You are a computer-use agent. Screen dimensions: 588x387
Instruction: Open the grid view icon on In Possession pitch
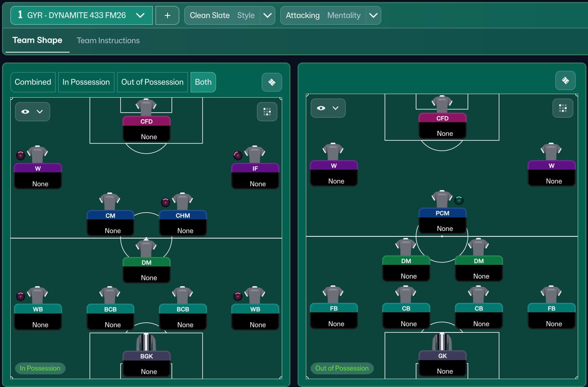[267, 112]
